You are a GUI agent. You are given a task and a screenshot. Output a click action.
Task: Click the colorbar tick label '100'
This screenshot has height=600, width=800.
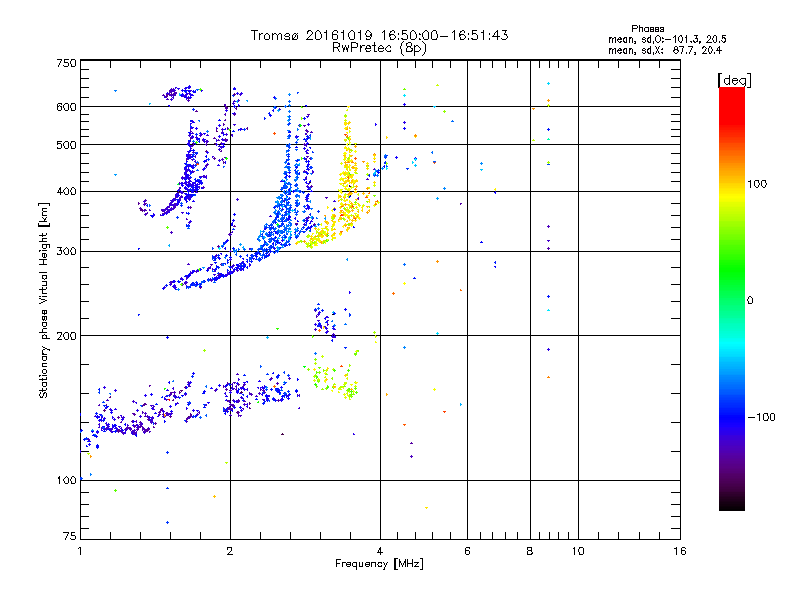tap(757, 184)
